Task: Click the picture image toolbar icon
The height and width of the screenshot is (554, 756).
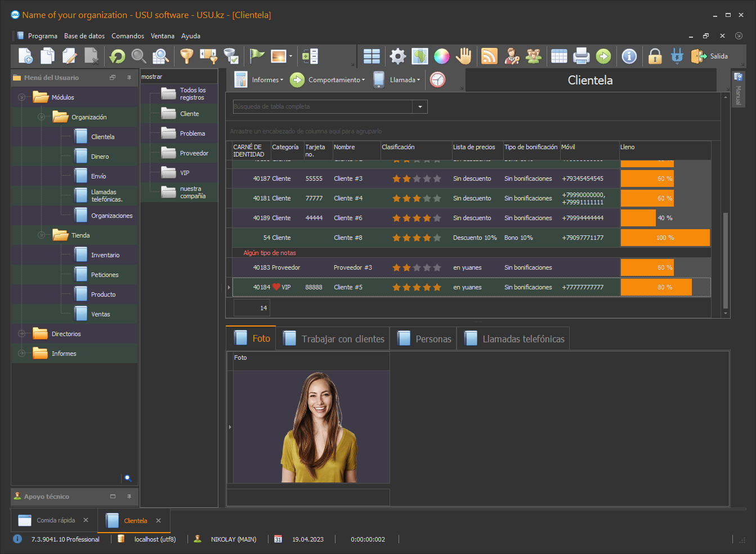Action: pyautogui.click(x=279, y=56)
